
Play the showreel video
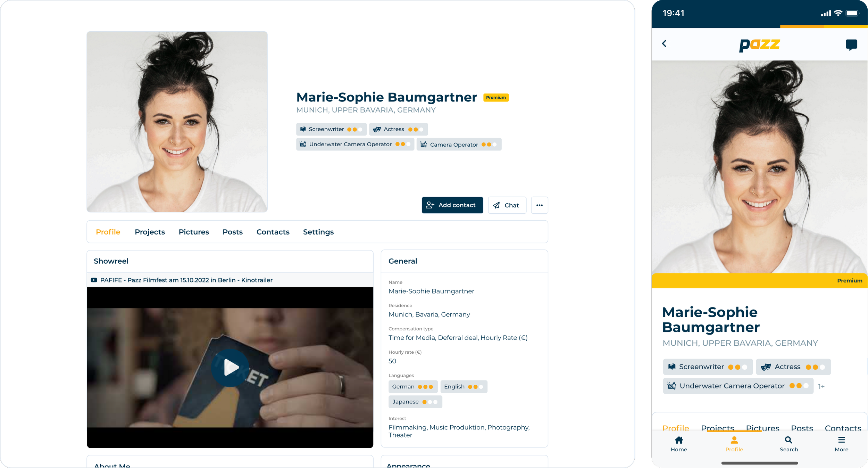pos(230,367)
